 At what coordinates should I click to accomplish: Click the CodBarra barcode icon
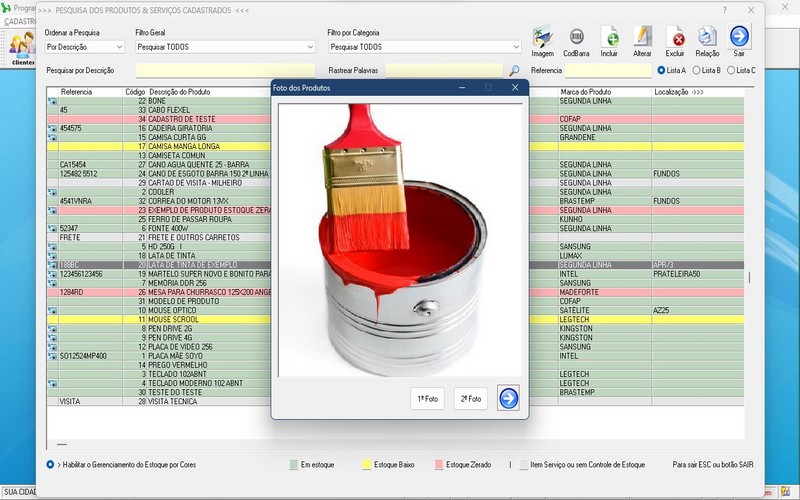click(x=576, y=39)
